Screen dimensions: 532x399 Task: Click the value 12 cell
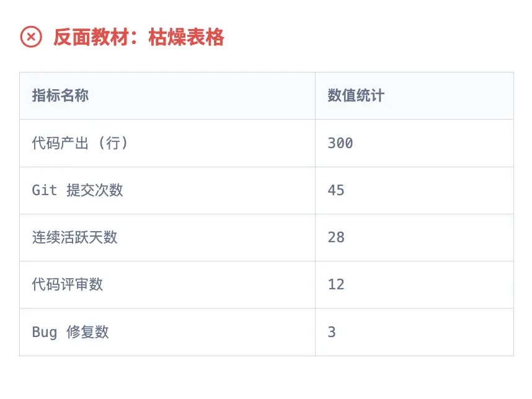coord(336,284)
